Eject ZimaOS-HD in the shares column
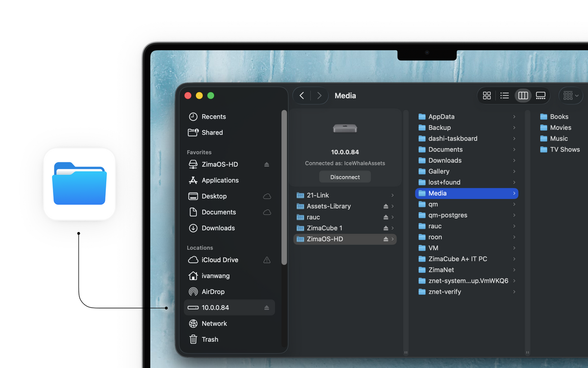 pyautogui.click(x=386, y=239)
